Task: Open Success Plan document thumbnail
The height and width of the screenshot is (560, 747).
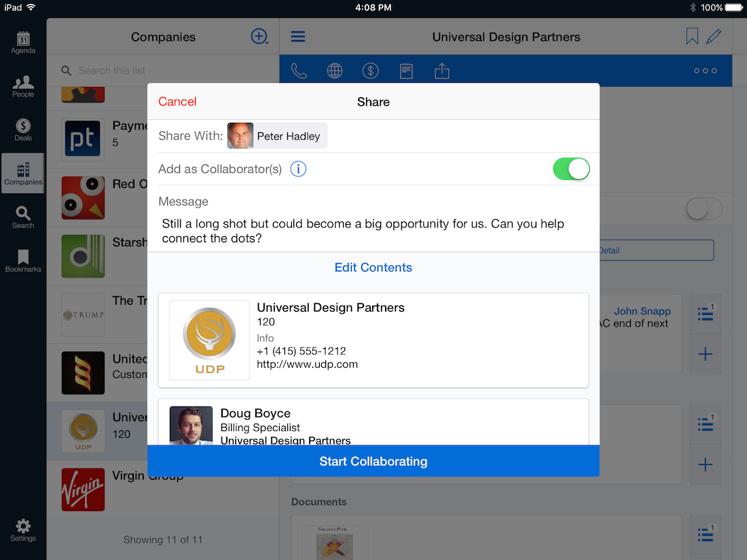Action: (335, 543)
